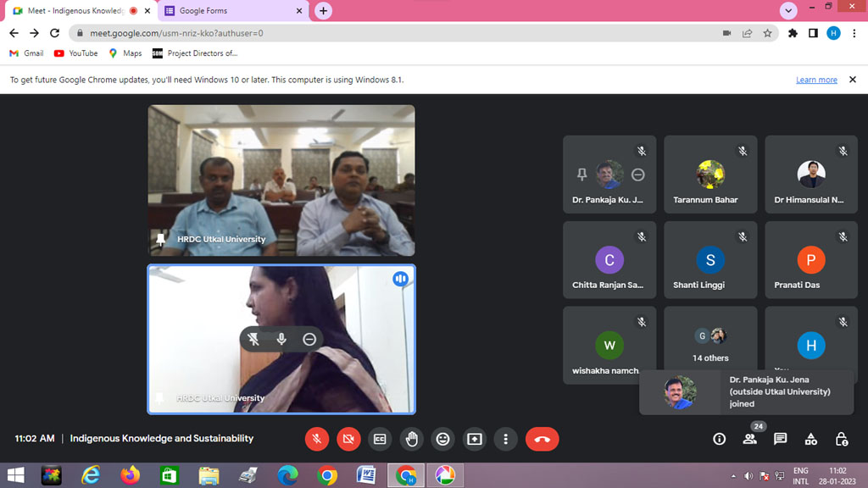Screen dimensions: 868x488
Task: Switch to the Google Forms tab
Action: pyautogui.click(x=227, y=10)
